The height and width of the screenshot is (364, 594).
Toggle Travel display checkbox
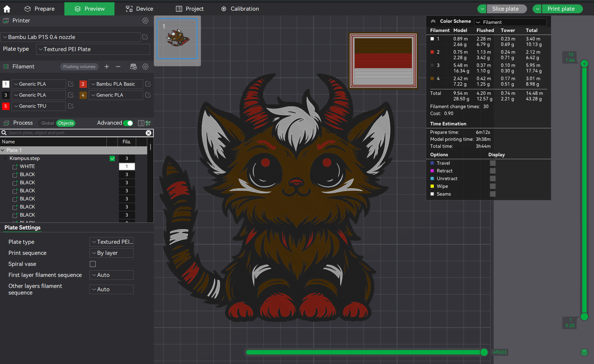(x=493, y=163)
